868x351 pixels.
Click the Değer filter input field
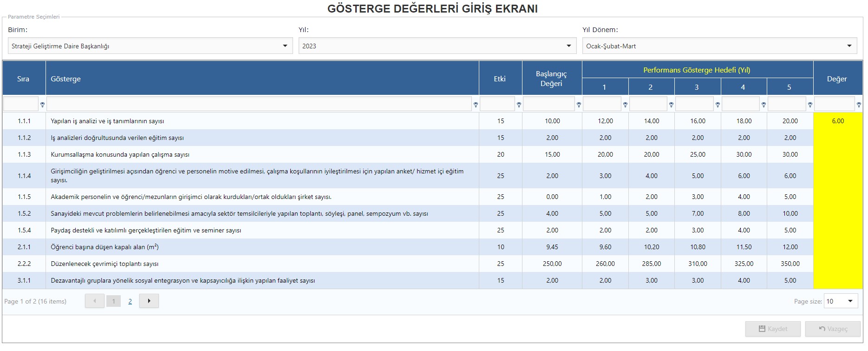pyautogui.click(x=835, y=104)
